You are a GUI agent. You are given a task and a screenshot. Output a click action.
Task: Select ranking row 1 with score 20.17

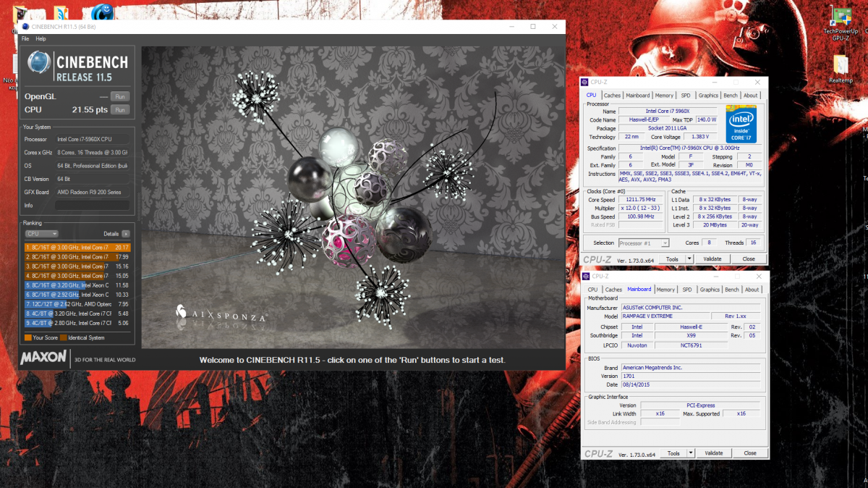coord(77,247)
